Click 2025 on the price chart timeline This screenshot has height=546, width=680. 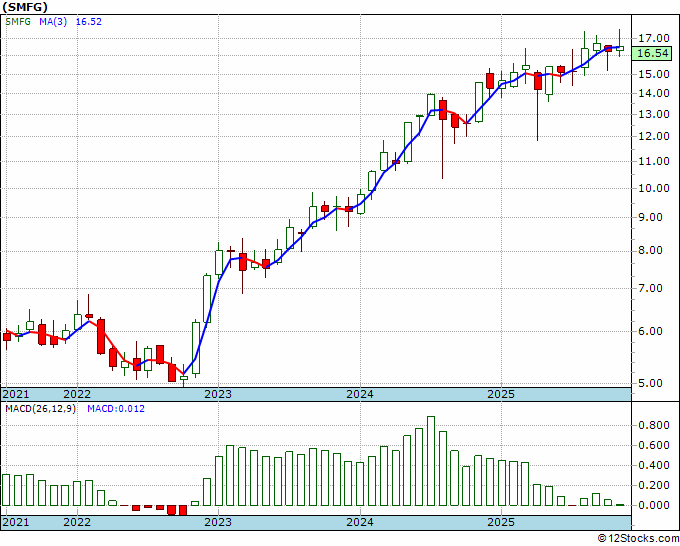tap(501, 394)
